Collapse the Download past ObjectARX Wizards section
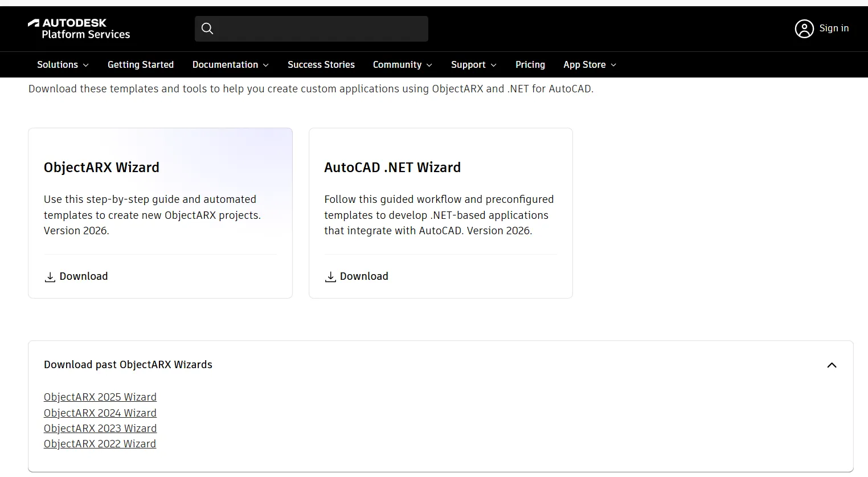The width and height of the screenshot is (868, 477). click(832, 365)
